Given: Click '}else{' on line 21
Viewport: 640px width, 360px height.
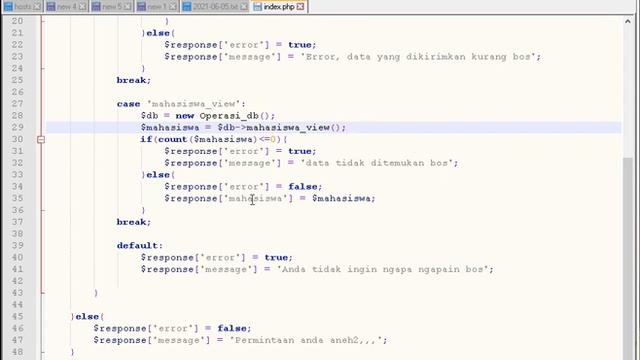Looking at the screenshot, I should 158,33.
